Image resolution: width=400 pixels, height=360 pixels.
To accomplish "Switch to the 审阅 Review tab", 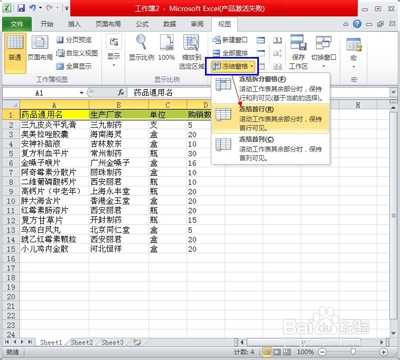I will pos(197,24).
